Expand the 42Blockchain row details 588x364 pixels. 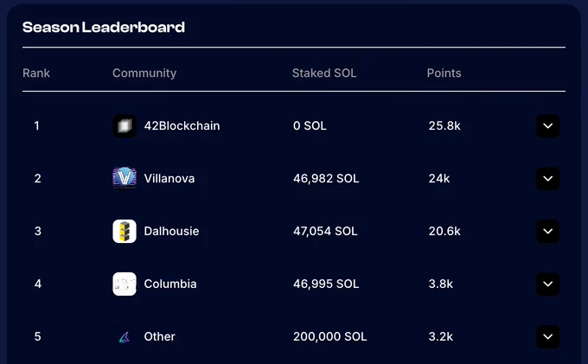(x=548, y=126)
